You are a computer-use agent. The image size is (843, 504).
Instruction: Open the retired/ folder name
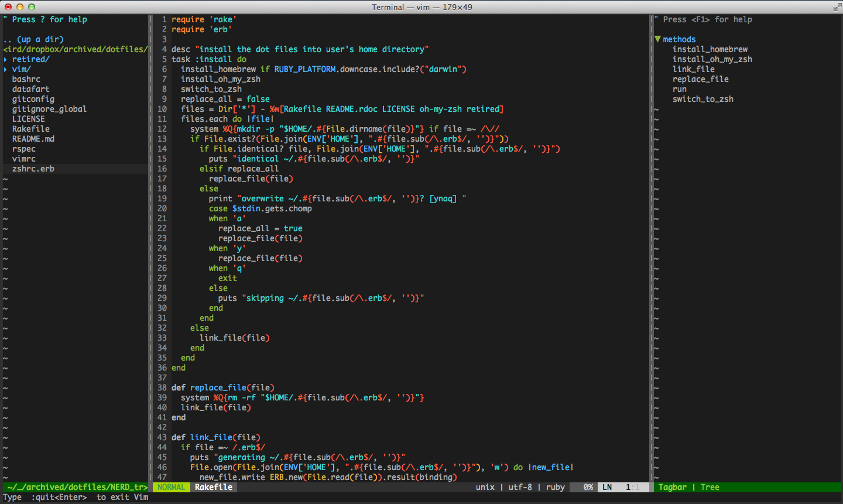pos(31,59)
